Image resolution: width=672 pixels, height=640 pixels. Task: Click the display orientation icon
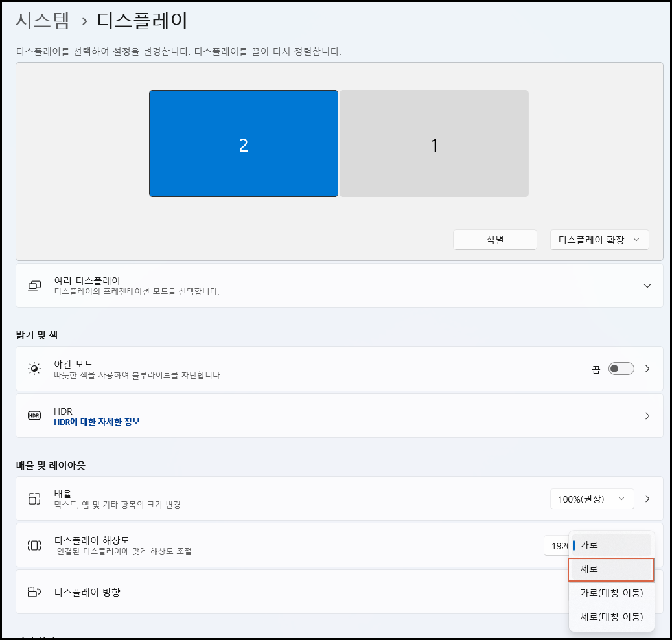(x=34, y=592)
